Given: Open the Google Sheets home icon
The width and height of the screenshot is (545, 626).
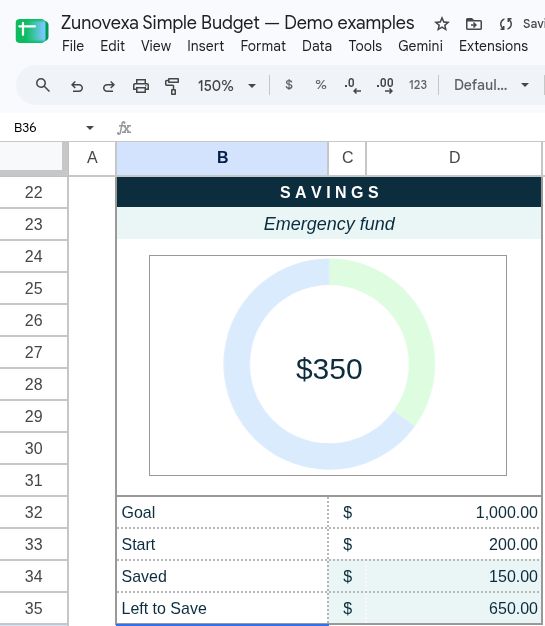Looking at the screenshot, I should [32, 31].
